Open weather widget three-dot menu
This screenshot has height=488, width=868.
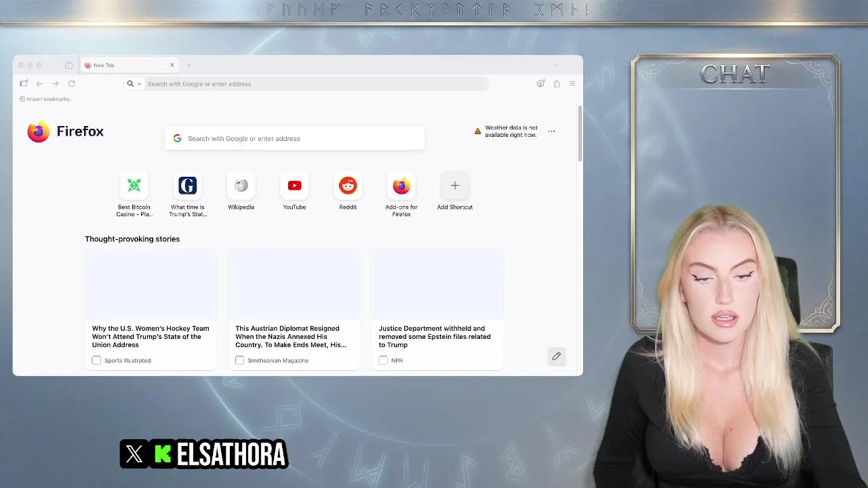[551, 131]
